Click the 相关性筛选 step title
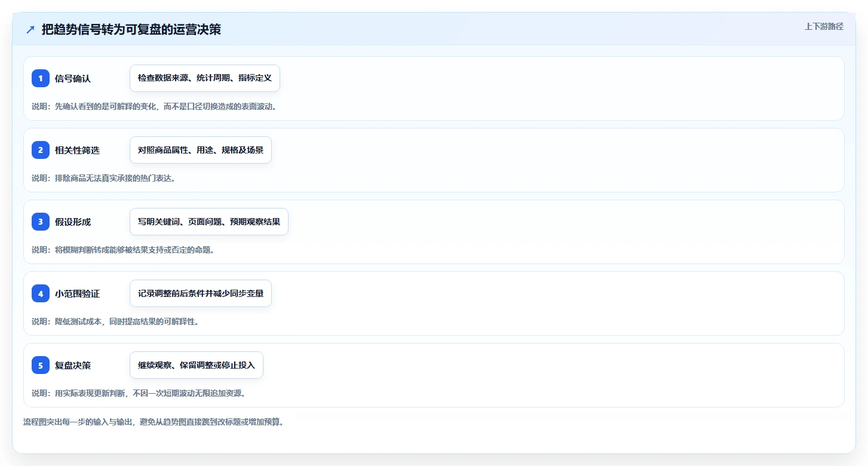Image resolution: width=868 pixels, height=466 pixels. (77, 150)
